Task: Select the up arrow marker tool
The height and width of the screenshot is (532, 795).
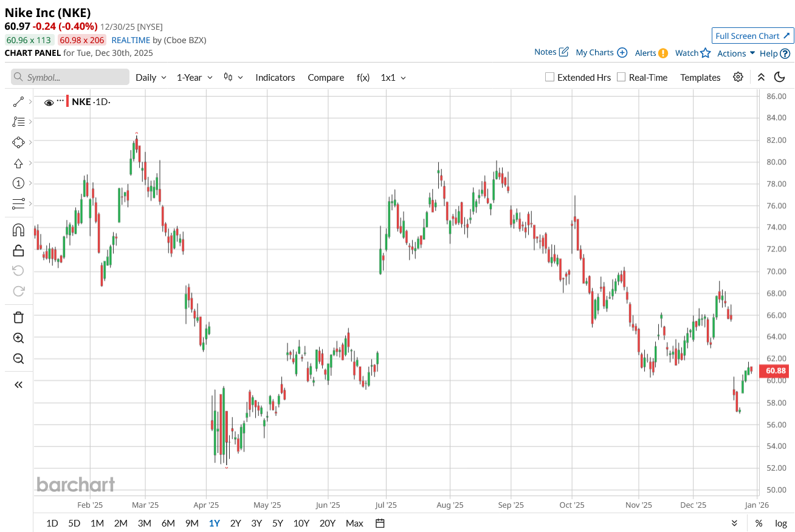Action: click(x=18, y=163)
